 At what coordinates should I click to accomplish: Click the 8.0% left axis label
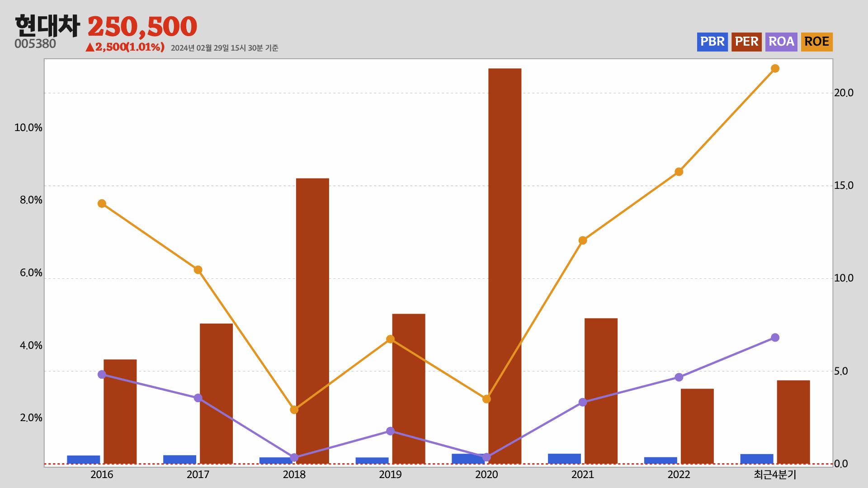pos(31,200)
